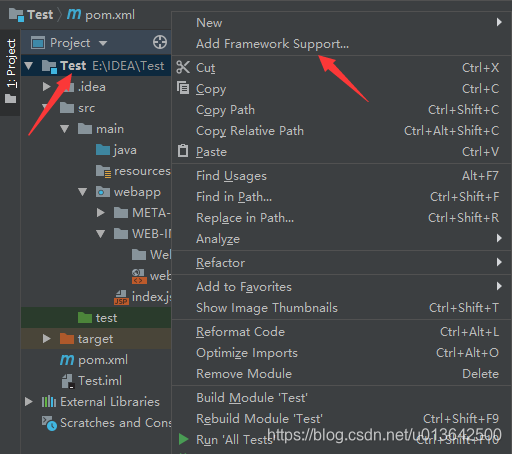This screenshot has width=512, height=454.
Task: Select Reformat Code menu entry
Action: pyautogui.click(x=341, y=332)
